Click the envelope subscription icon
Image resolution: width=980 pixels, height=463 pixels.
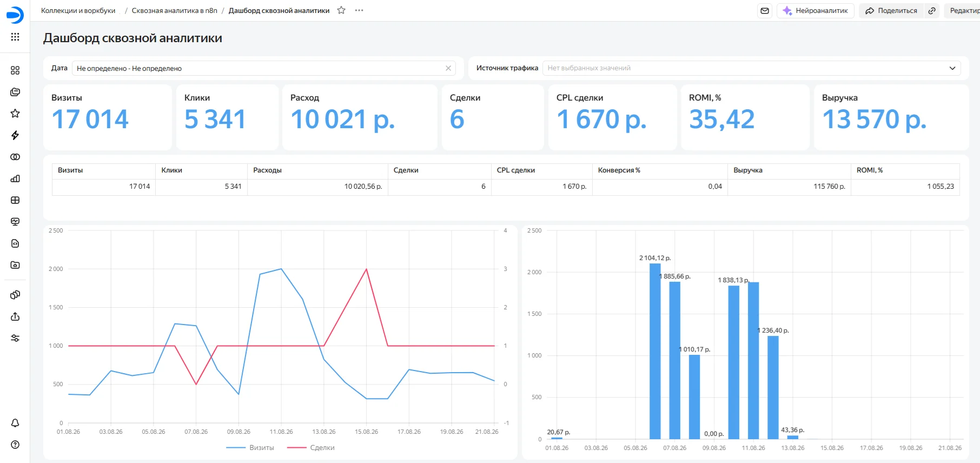tap(765, 11)
